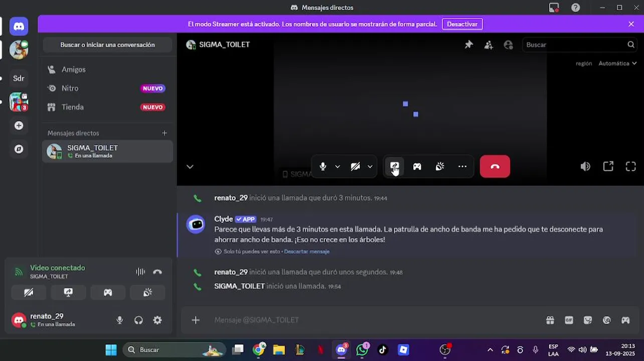
Task: Open soundboard from voice panel
Action: [147, 292]
